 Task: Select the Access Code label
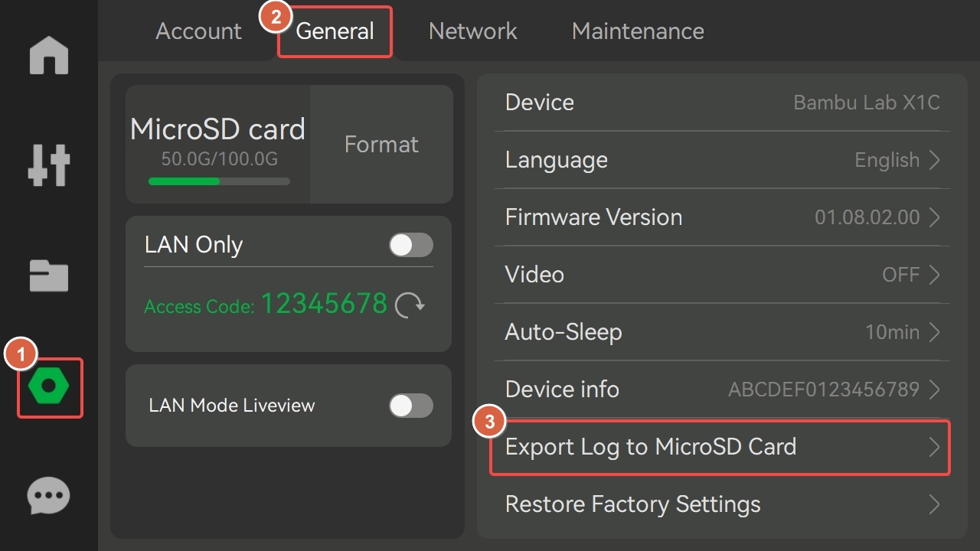(199, 307)
